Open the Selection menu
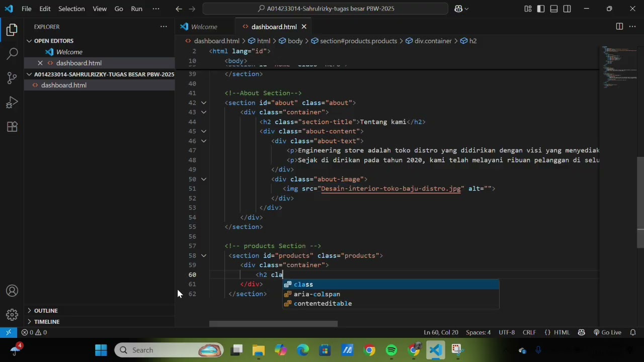Viewport: 644px width, 362px height. click(71, 9)
